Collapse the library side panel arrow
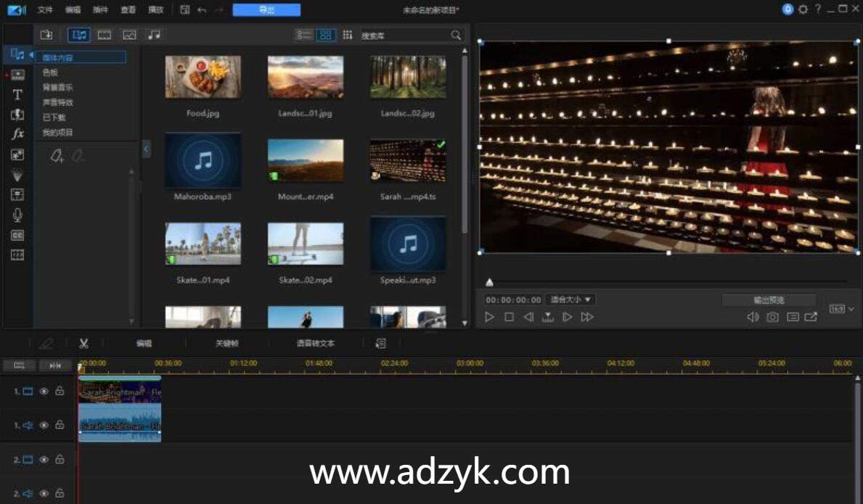 [x=146, y=149]
